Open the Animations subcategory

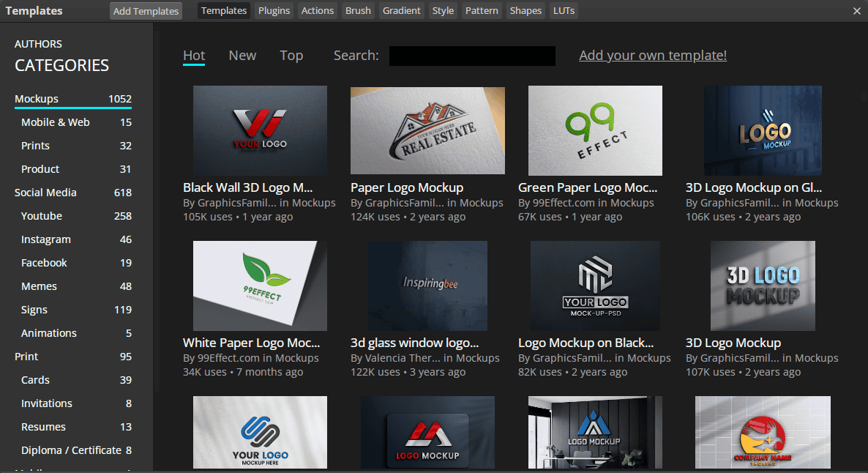pos(76,333)
